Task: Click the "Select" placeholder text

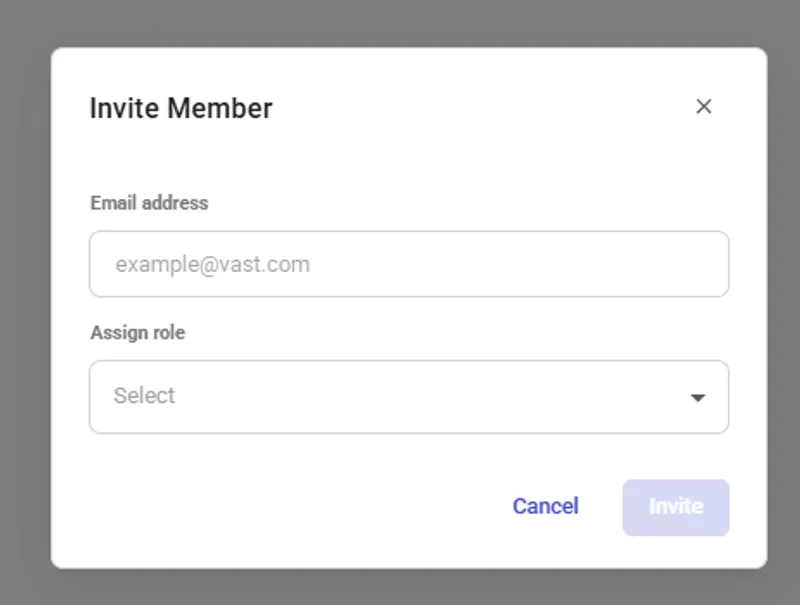Action: pyautogui.click(x=144, y=396)
